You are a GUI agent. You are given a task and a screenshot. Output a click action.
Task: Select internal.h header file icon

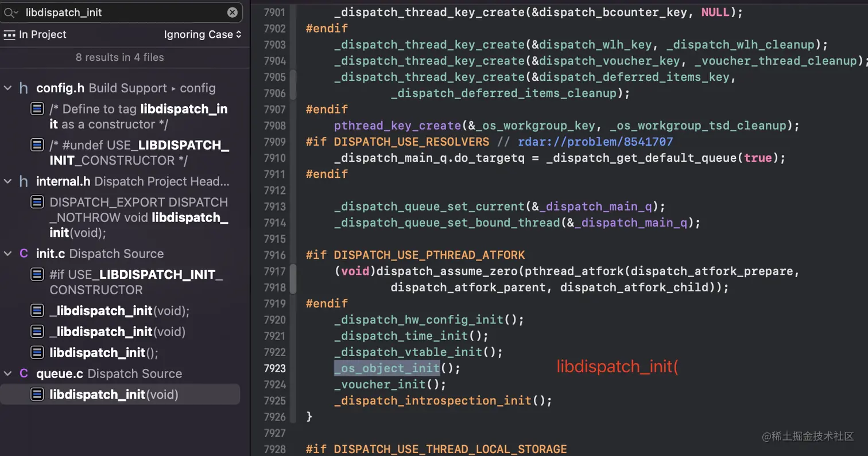(x=24, y=182)
